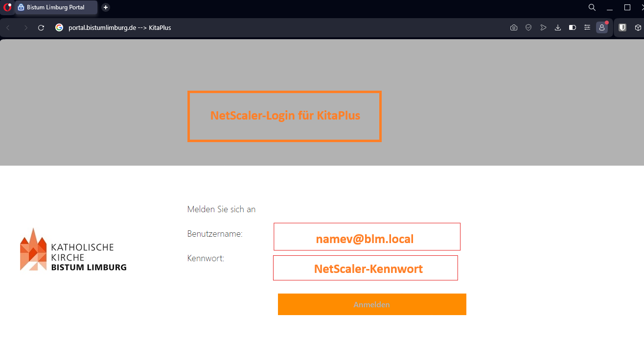This screenshot has height=345, width=644.
Task: Open the tab search magnifier
Action: [x=592, y=7]
